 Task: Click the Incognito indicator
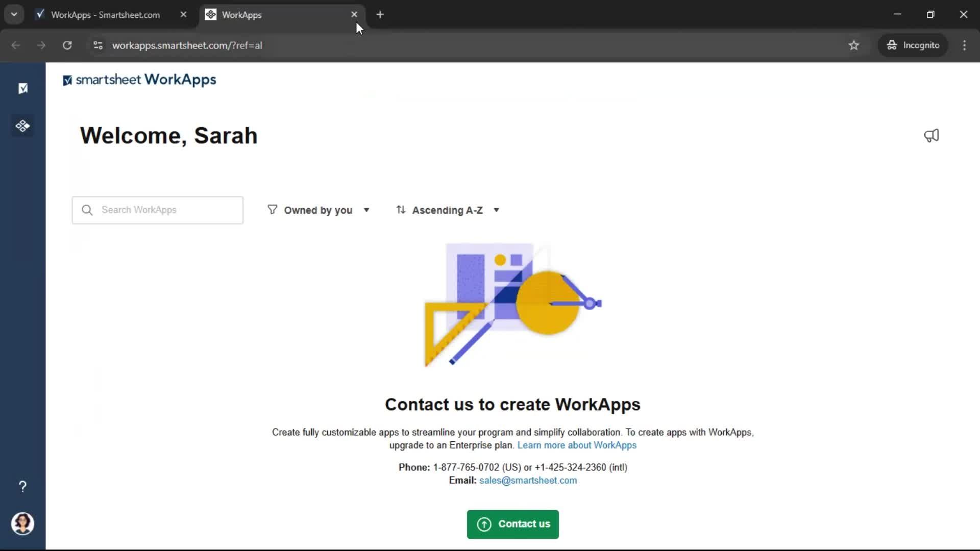[913, 45]
